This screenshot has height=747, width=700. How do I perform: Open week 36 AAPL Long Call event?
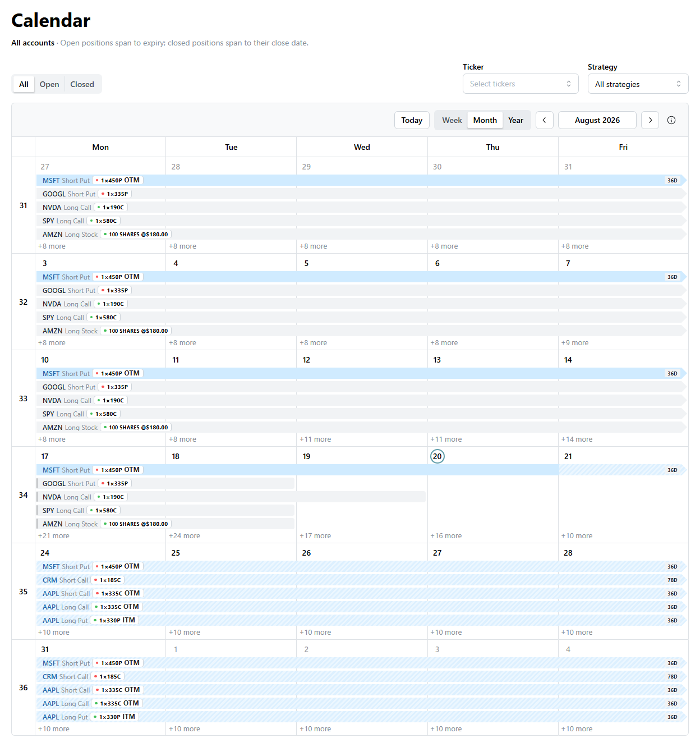click(361, 703)
